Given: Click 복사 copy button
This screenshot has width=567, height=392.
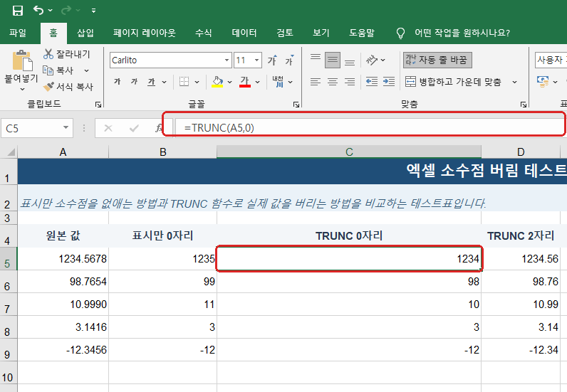Looking at the screenshot, I should click(x=58, y=70).
